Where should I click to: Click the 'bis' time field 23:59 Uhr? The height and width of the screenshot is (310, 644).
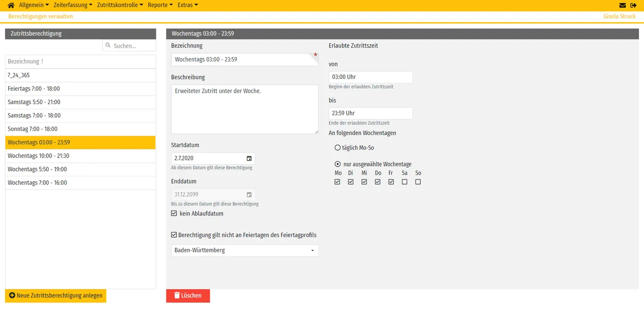371,113
